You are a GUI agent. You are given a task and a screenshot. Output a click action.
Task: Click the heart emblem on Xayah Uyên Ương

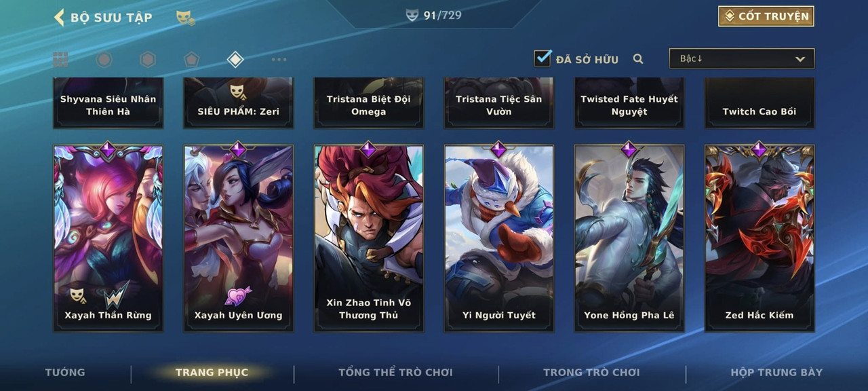coord(238,295)
